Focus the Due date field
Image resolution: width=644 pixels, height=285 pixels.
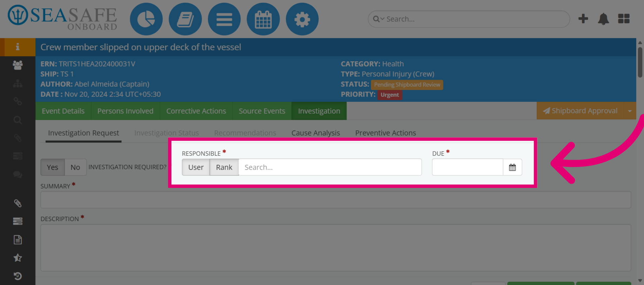(468, 167)
